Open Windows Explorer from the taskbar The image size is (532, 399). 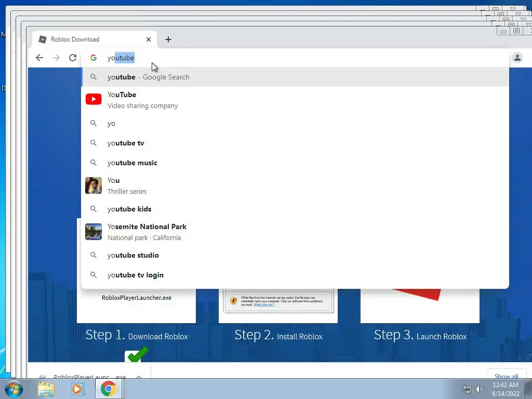(x=46, y=389)
